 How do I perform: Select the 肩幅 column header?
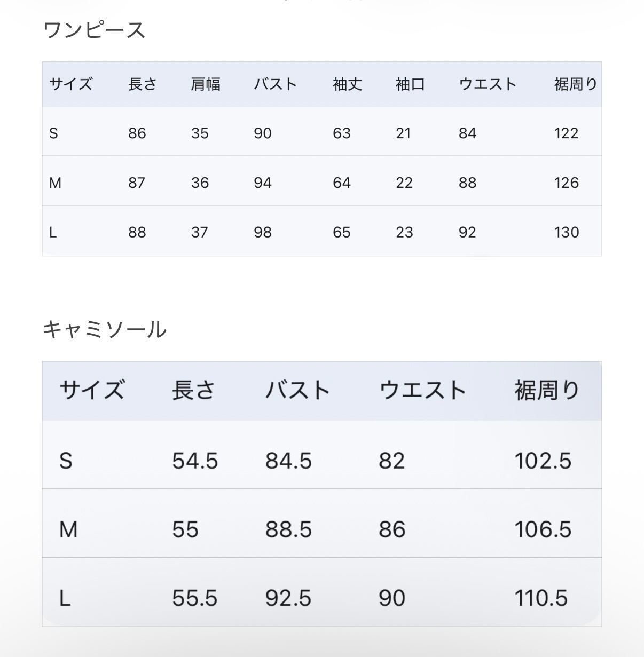[206, 84]
